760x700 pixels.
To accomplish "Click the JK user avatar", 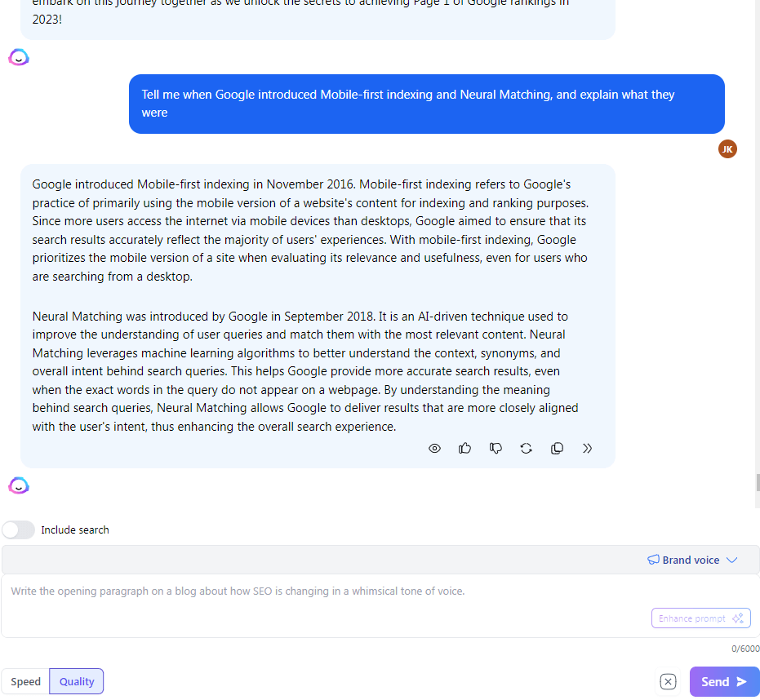I will [727, 148].
